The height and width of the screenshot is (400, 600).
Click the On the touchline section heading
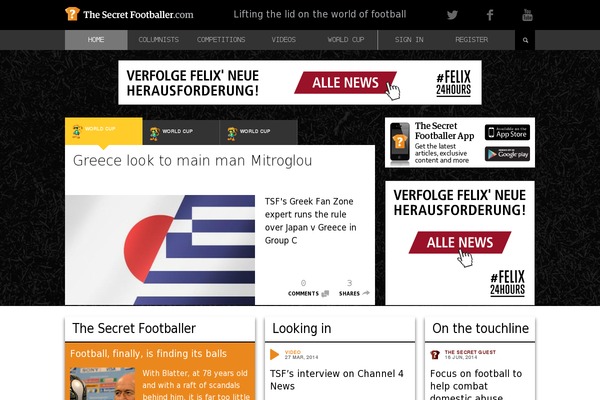click(x=480, y=328)
